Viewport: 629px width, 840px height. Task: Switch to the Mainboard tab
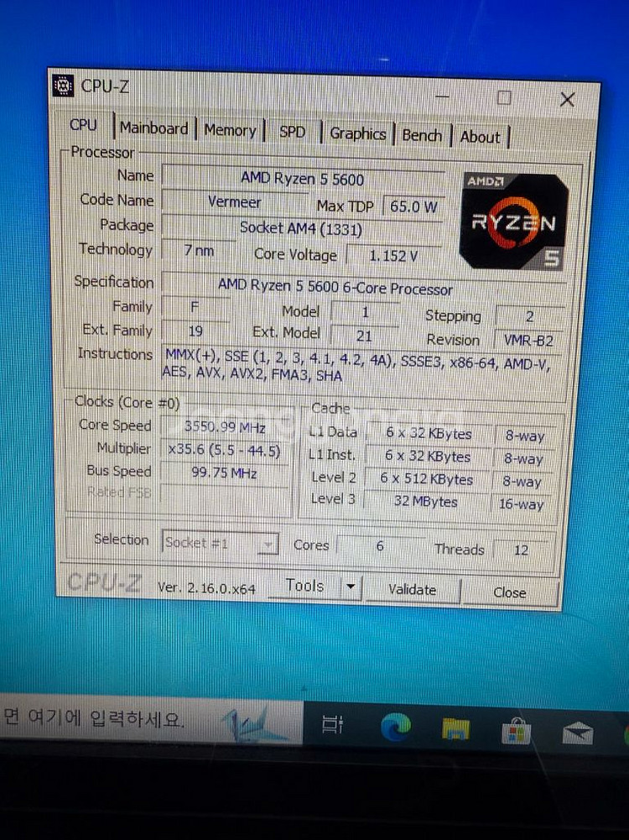click(154, 128)
